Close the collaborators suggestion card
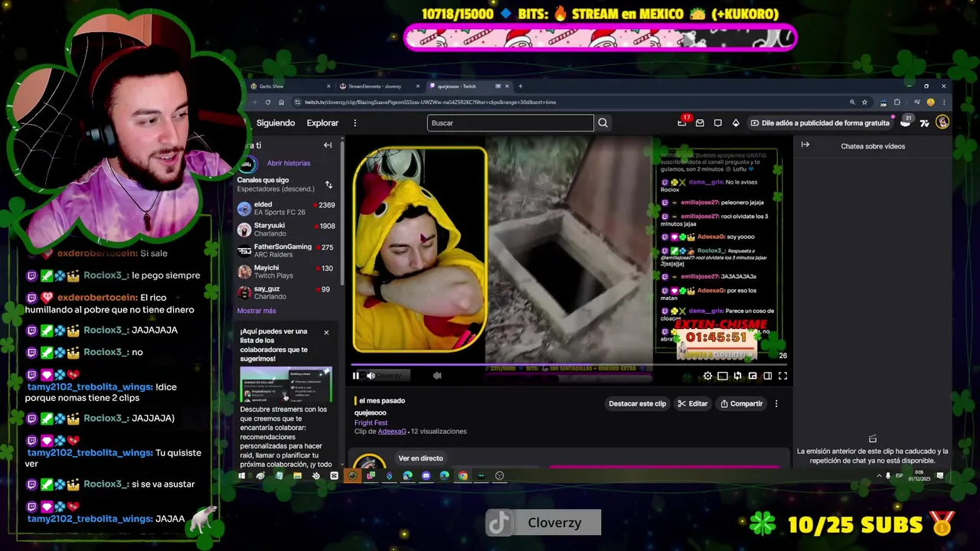 click(326, 332)
